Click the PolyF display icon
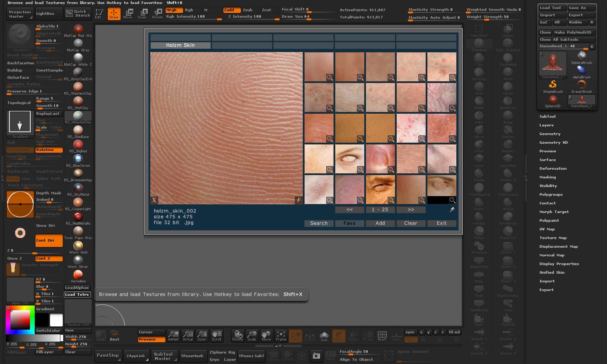 point(382,336)
